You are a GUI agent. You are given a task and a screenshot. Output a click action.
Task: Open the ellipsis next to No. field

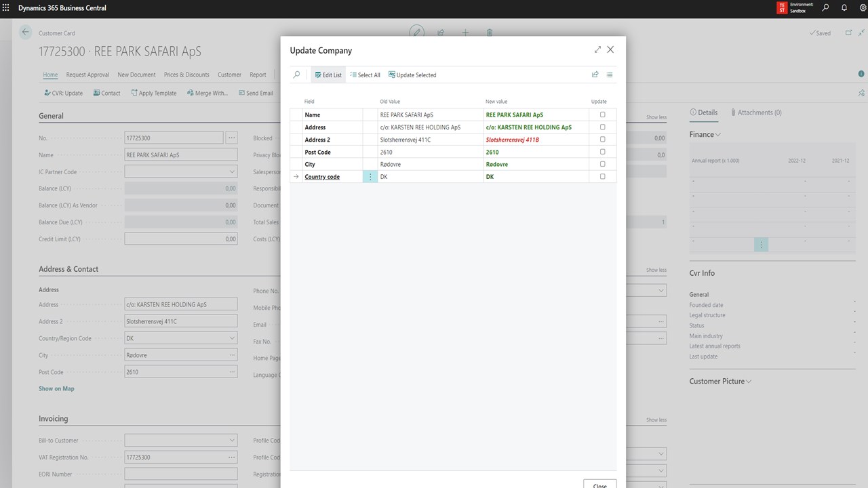(x=232, y=138)
